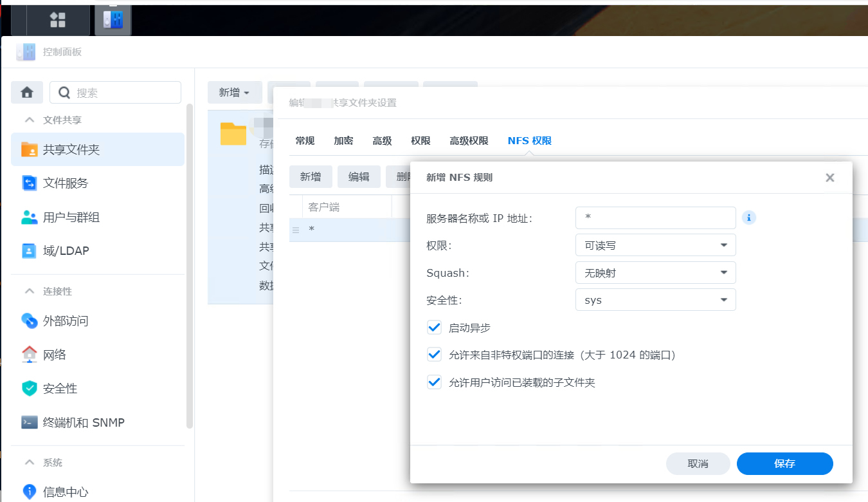Open Terminal & SNMP (终端机和 SNMP) icon
This screenshot has height=502, width=868.
30,423
